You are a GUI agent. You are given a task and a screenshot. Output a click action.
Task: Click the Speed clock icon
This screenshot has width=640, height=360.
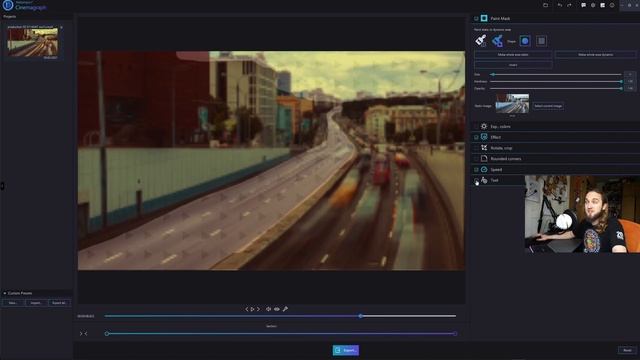(x=484, y=169)
